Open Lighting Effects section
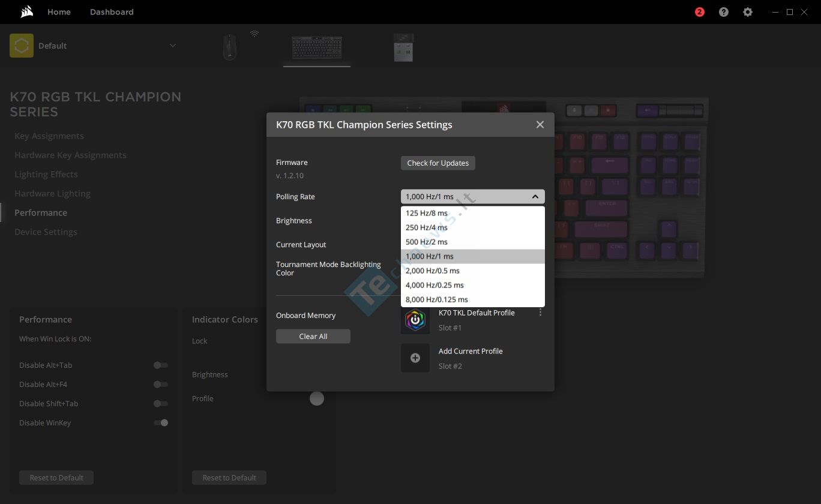This screenshot has height=504, width=821. (x=46, y=175)
